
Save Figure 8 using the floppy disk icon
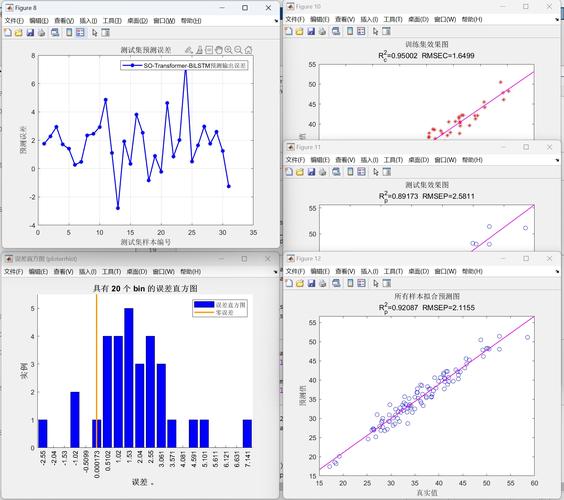tap(30, 33)
